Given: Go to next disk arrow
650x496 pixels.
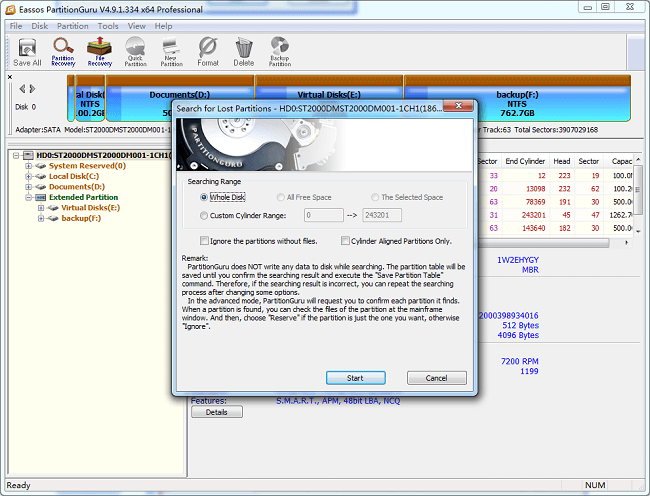Looking at the screenshot, I should pos(32,89).
